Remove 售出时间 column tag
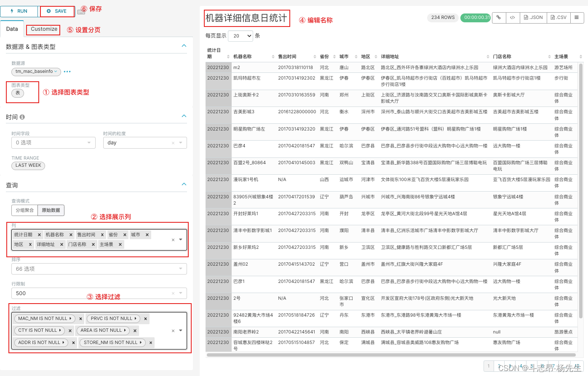The height and width of the screenshot is (376, 588). click(x=102, y=235)
